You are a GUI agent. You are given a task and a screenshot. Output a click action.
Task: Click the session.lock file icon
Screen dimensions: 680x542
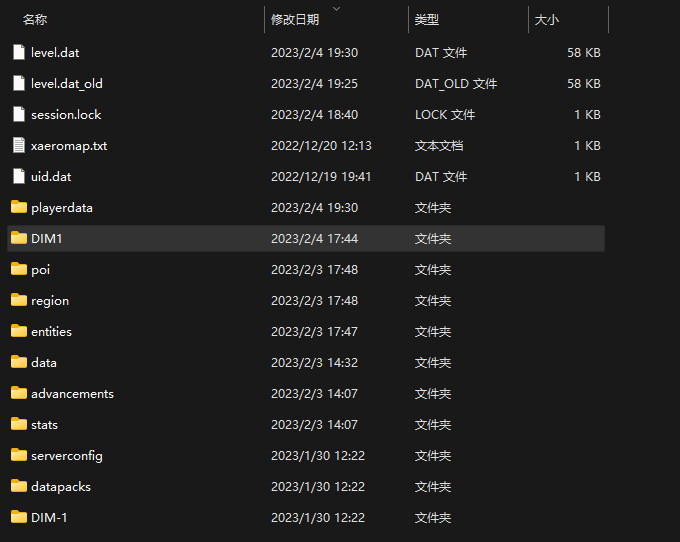point(18,115)
